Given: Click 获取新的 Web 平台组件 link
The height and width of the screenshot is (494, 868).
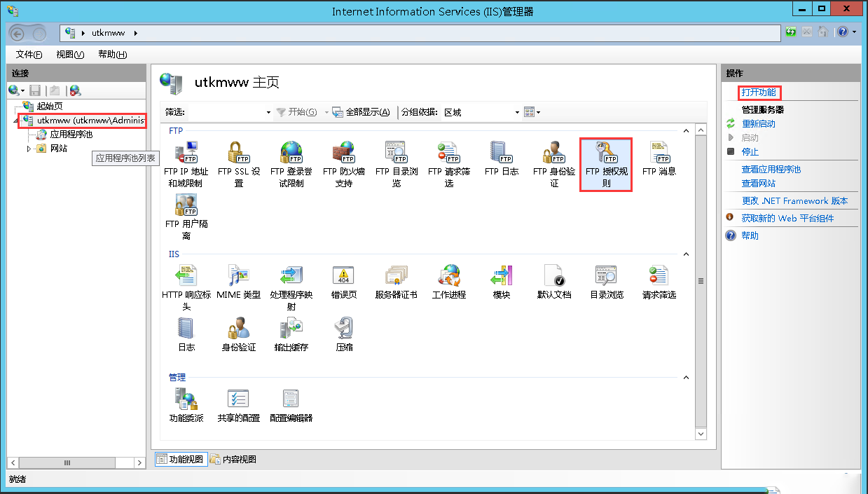Looking at the screenshot, I should 788,219.
